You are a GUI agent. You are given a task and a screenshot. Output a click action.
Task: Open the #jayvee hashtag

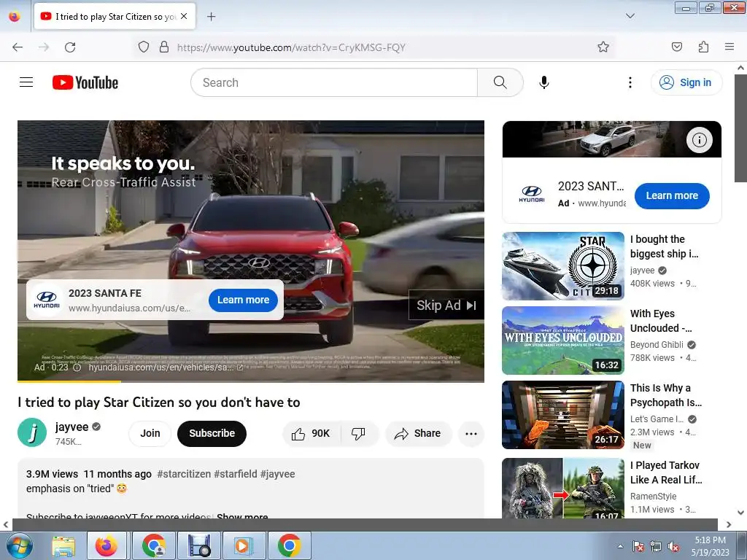[x=277, y=474]
